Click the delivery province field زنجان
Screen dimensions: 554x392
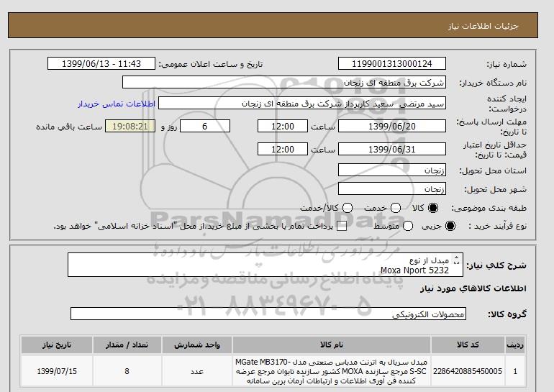392,170
